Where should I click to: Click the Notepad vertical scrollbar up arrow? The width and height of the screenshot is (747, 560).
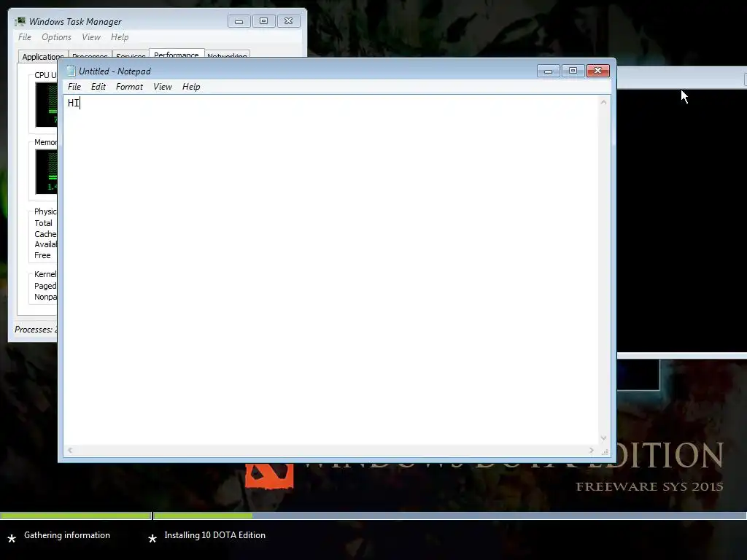[x=603, y=102]
